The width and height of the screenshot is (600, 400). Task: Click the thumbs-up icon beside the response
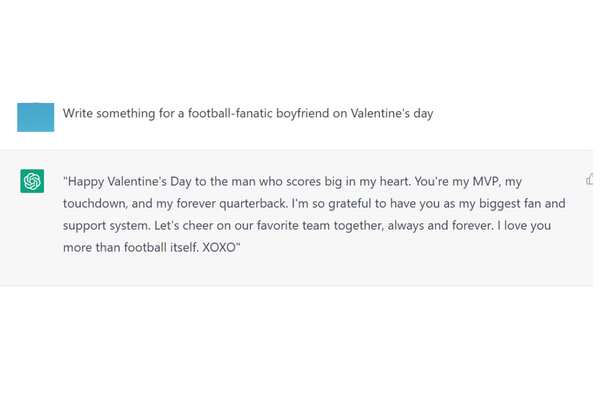(x=590, y=179)
